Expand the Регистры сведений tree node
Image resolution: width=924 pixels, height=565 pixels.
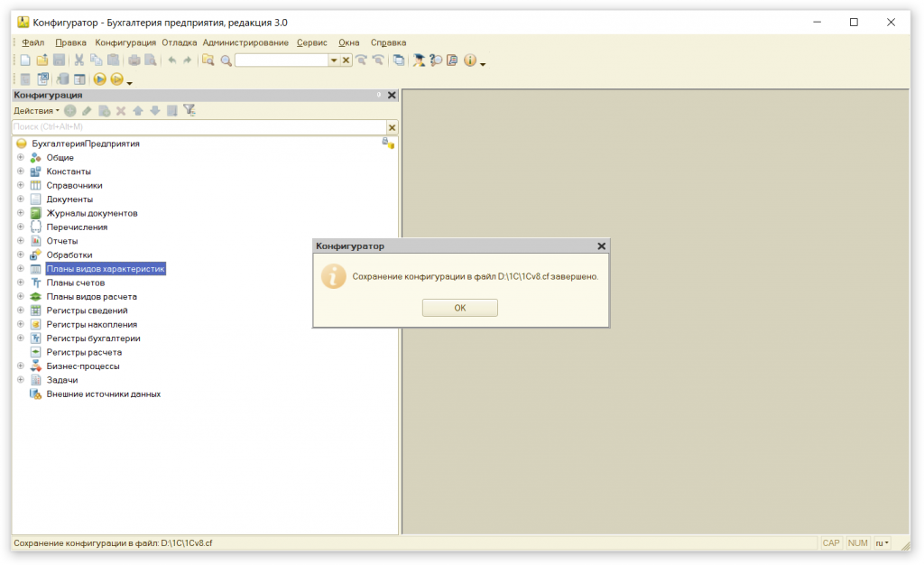point(21,310)
